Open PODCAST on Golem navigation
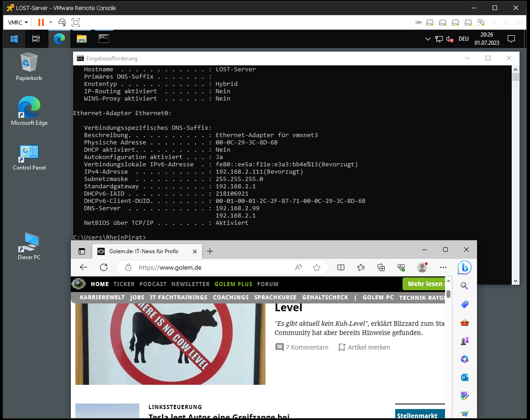Viewport: 530px width, 420px height. tap(153, 284)
